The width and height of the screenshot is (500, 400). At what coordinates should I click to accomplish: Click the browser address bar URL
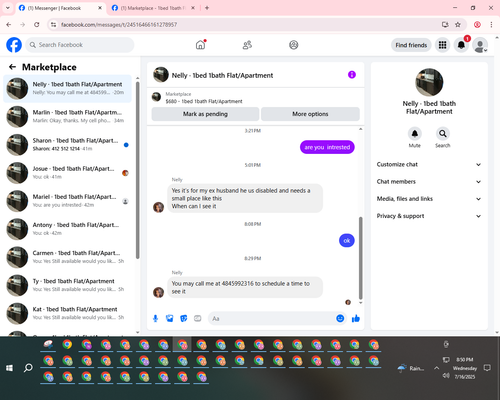(119, 25)
